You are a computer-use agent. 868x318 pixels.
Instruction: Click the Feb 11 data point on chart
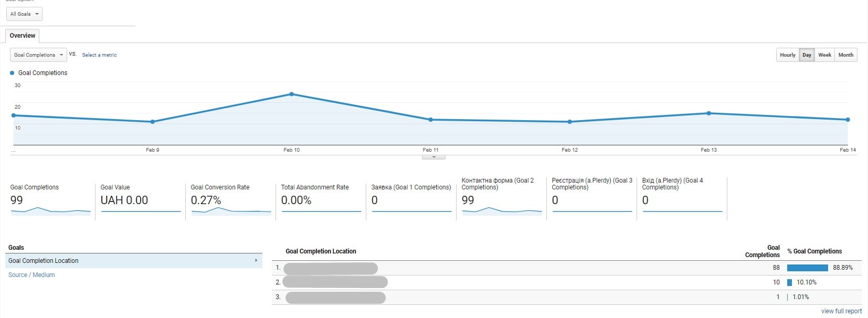[431, 120]
